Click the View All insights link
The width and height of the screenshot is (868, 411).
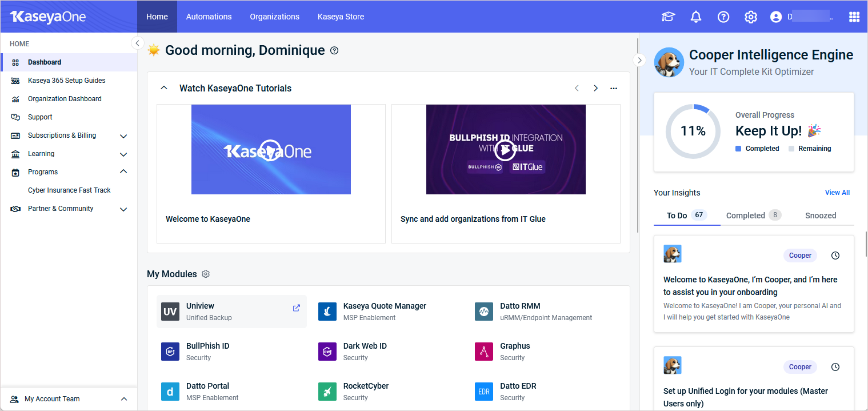click(837, 193)
